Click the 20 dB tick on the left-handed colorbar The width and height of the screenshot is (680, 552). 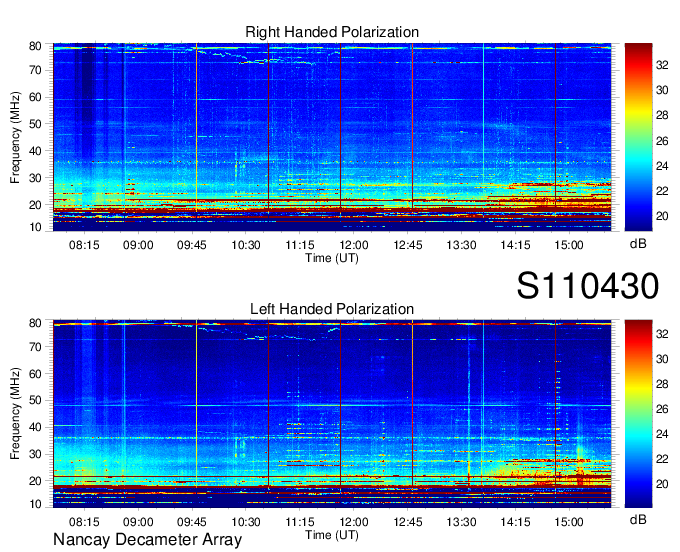tap(662, 484)
